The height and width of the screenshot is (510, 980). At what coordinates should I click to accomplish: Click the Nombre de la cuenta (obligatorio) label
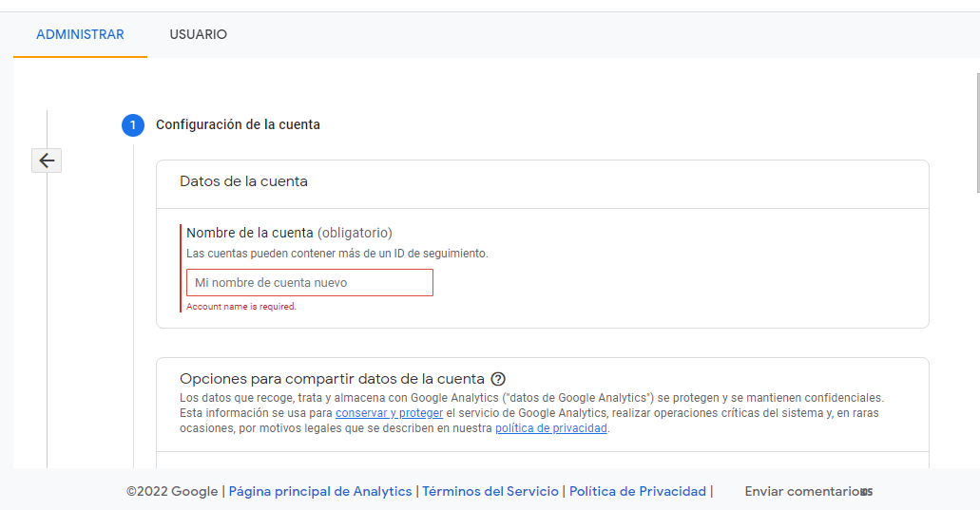(x=289, y=233)
